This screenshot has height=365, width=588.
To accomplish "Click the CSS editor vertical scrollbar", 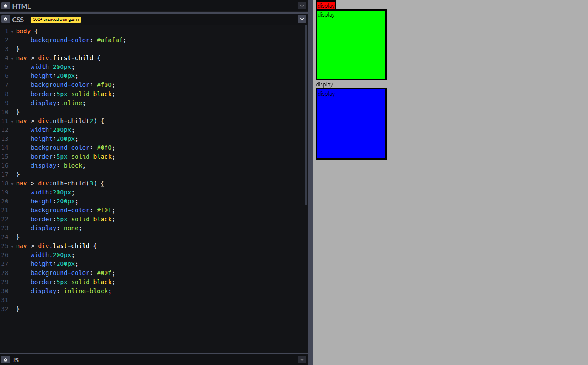I will [x=306, y=115].
